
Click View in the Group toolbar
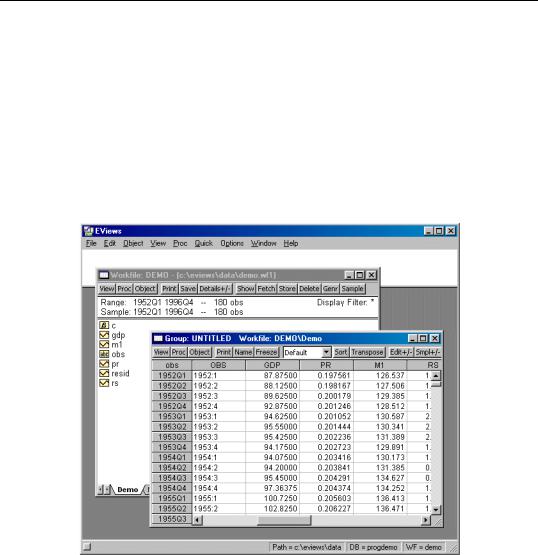pos(161,352)
